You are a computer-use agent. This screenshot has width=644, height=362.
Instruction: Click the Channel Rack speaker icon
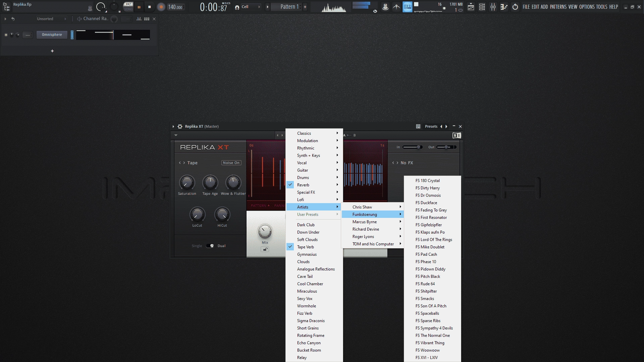tap(79, 19)
